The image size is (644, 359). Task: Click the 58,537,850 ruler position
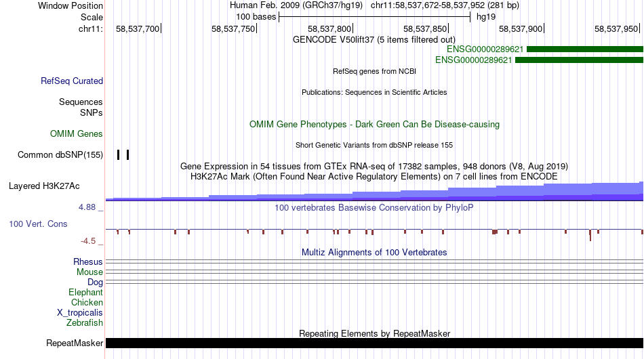[x=424, y=28]
